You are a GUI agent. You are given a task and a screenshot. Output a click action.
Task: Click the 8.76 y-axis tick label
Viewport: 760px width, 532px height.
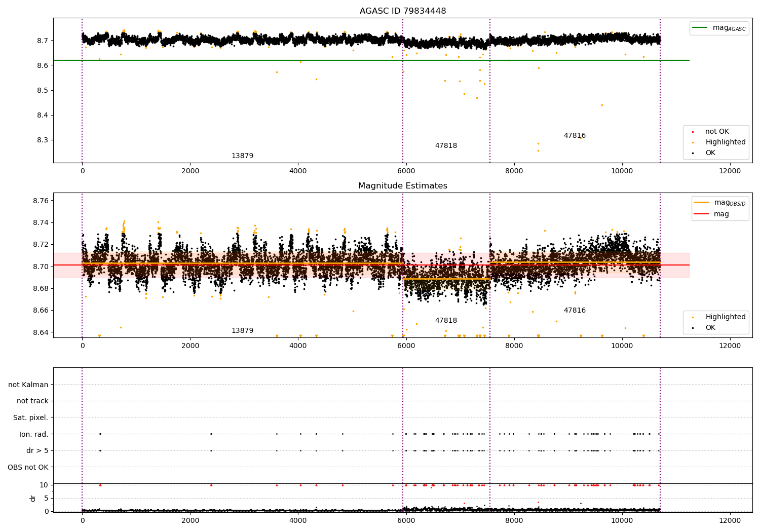(41, 201)
